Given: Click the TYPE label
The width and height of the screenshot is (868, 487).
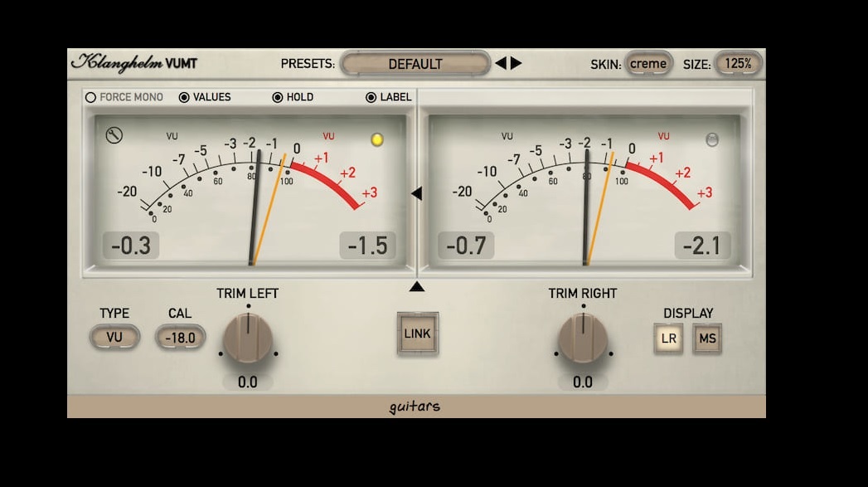Looking at the screenshot, I should (114, 314).
